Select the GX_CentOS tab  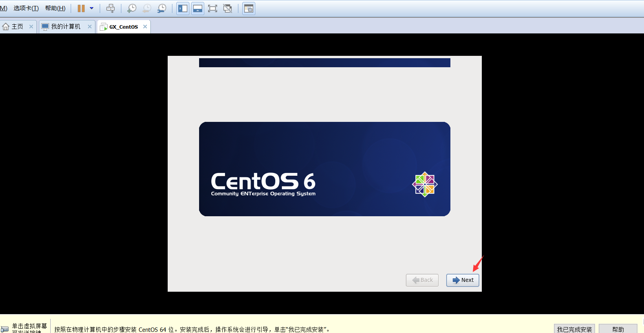click(x=124, y=27)
